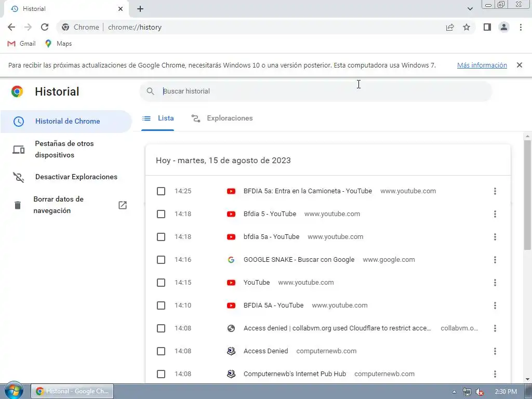This screenshot has height=399, width=532.
Task: Open Computernewb's Internet Pub Hub link
Action: (295, 374)
